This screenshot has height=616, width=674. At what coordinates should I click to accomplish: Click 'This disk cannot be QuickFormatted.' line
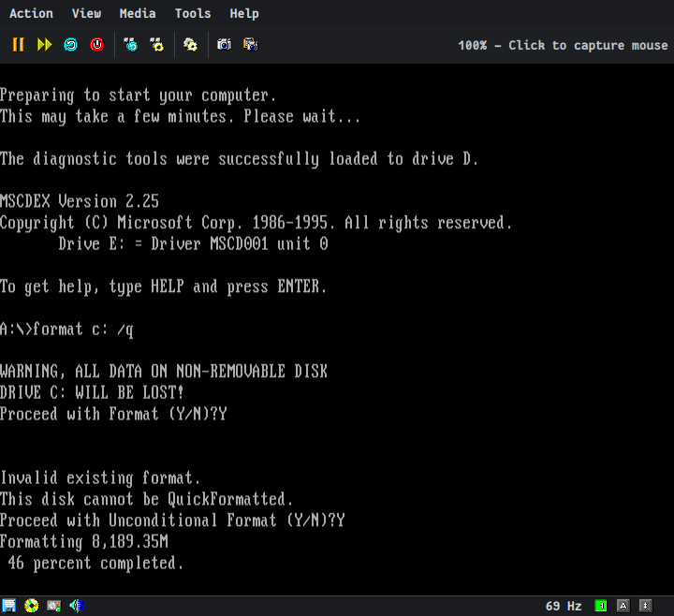(147, 499)
